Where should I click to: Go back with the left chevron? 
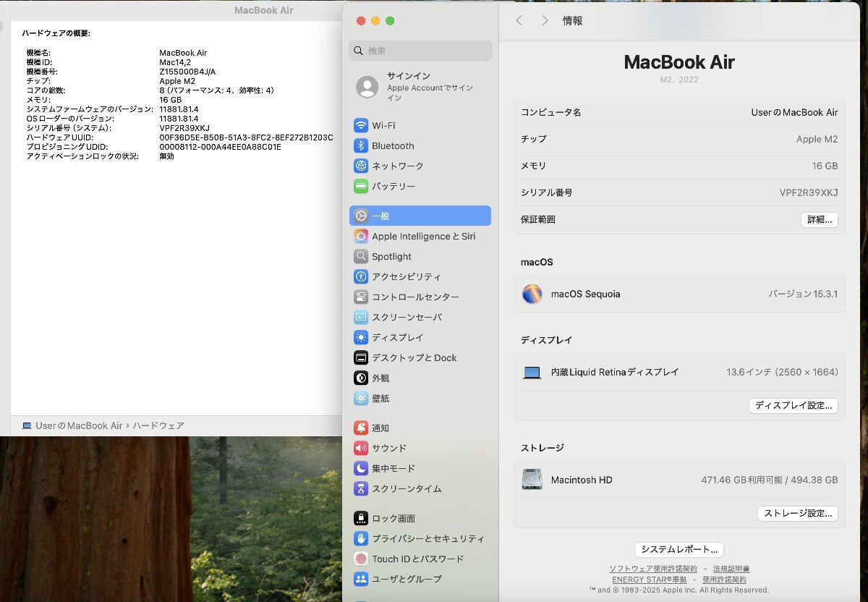[x=519, y=21]
